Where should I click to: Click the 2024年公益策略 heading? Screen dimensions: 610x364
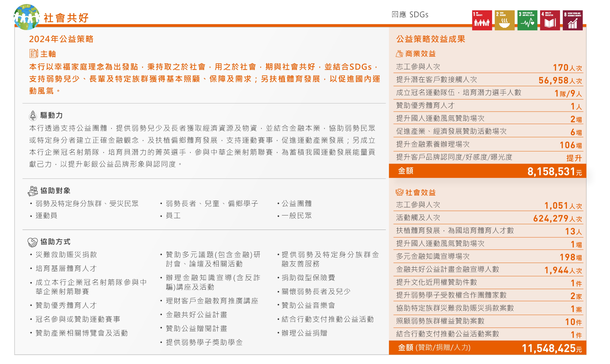(61, 39)
